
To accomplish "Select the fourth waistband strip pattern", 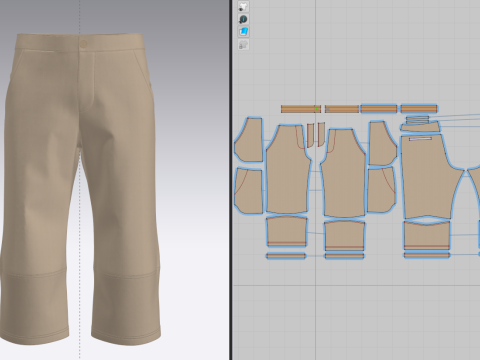I will click(x=419, y=109).
